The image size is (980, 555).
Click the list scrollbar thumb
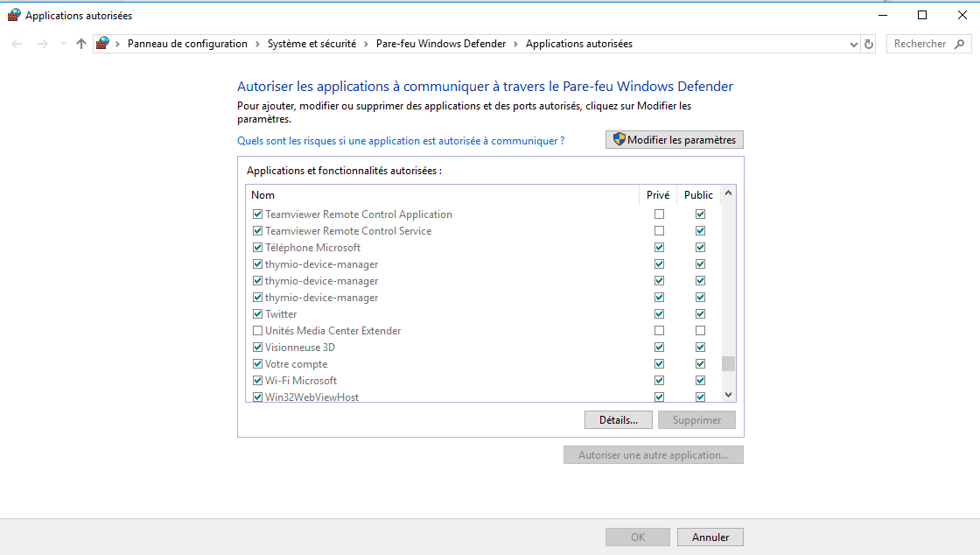coord(728,364)
